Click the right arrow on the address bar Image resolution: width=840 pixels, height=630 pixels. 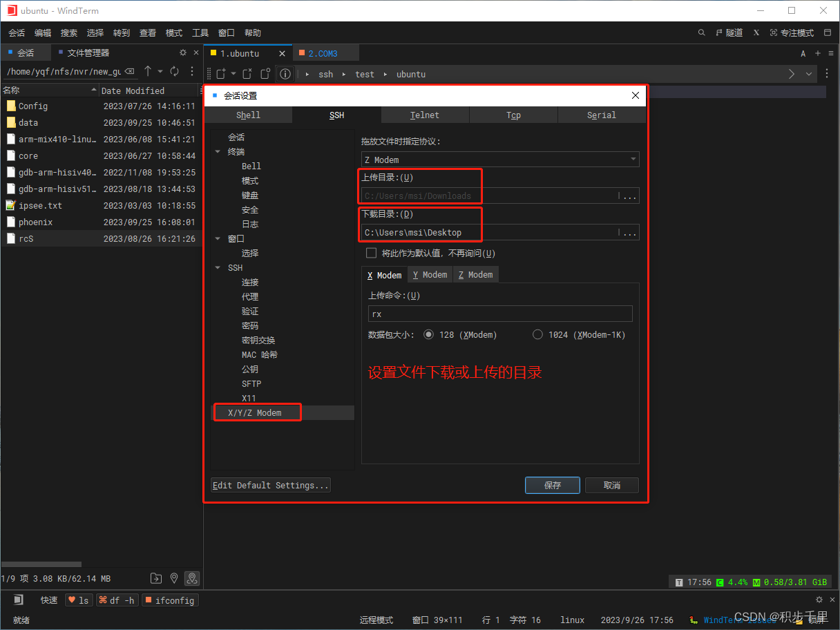pyautogui.click(x=792, y=74)
